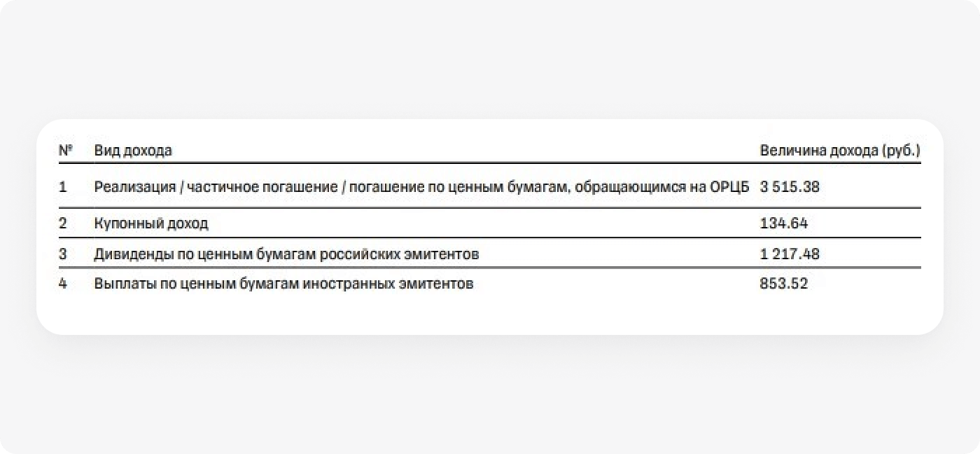Click the word "иностранных" in row four
Screen dimensions: 980x454
click(x=346, y=284)
